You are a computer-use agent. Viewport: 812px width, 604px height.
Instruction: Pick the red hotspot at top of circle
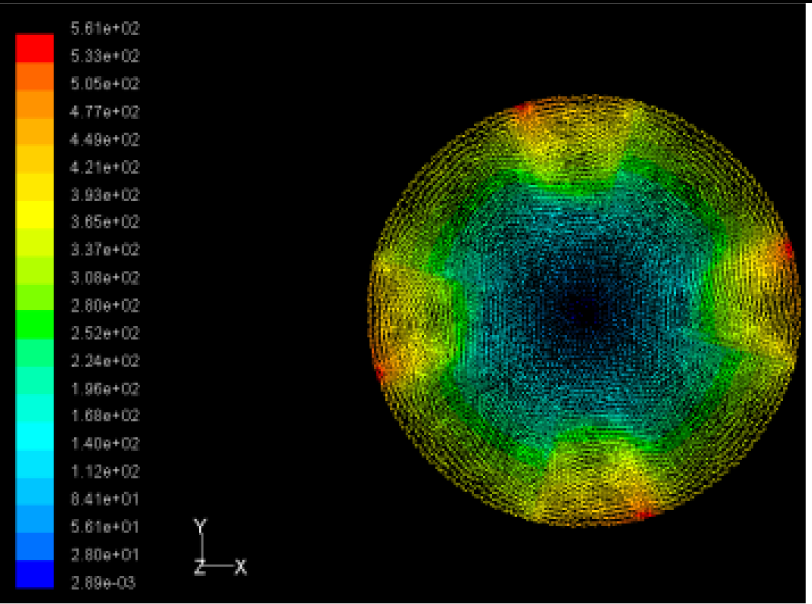coord(521,109)
